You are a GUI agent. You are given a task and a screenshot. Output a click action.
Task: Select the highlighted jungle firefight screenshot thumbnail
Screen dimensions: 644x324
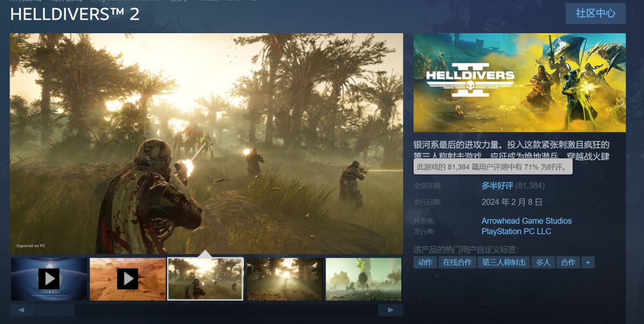pyautogui.click(x=206, y=279)
